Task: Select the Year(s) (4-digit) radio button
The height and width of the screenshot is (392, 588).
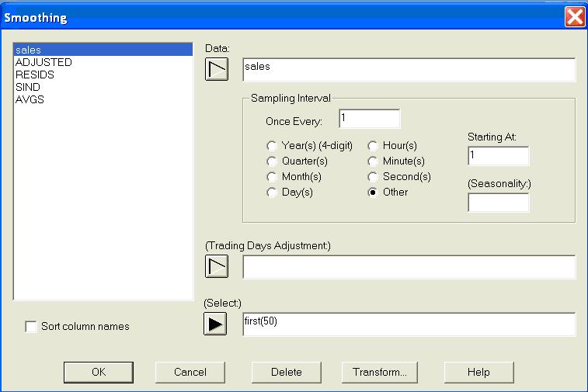Action: tap(272, 145)
